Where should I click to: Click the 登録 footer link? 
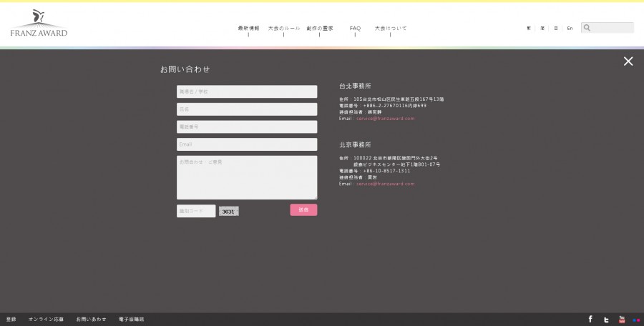coord(11,319)
